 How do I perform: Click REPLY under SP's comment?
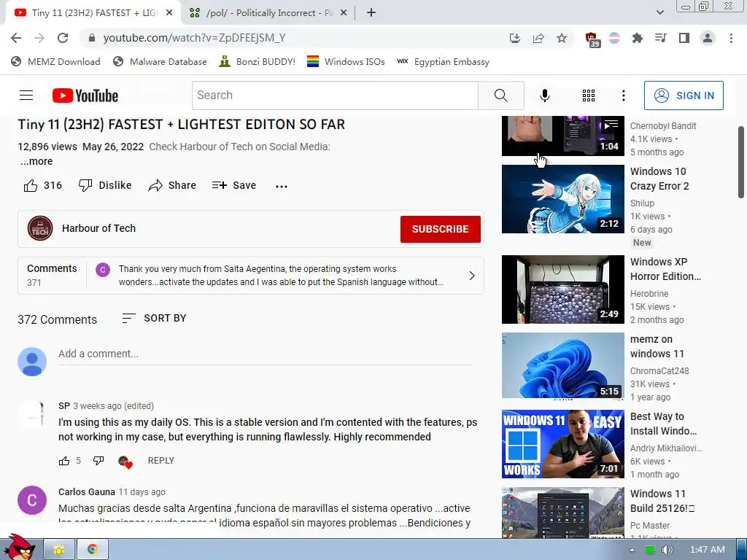(x=161, y=461)
